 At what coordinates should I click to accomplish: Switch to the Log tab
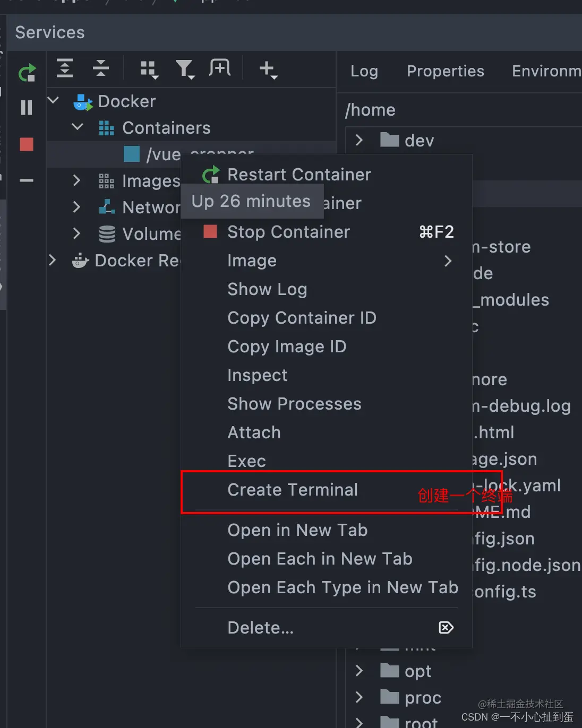364,71
